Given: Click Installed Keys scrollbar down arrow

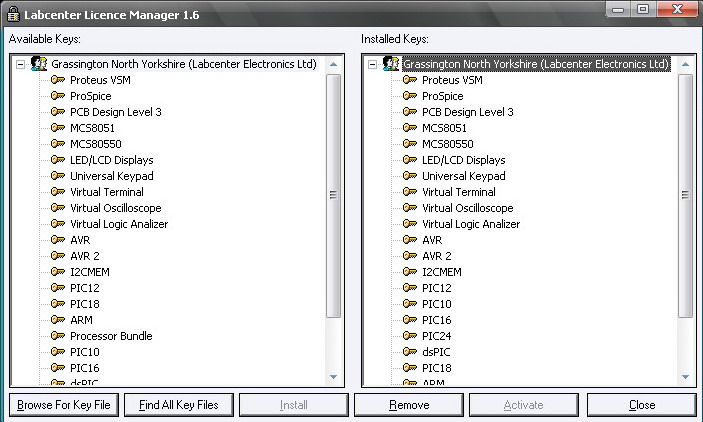Looking at the screenshot, I should click(685, 377).
